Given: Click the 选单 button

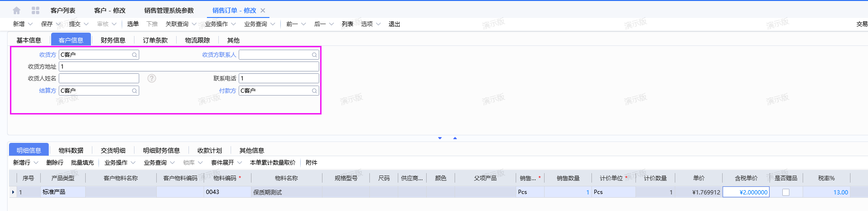Looking at the screenshot, I should pos(133,24).
